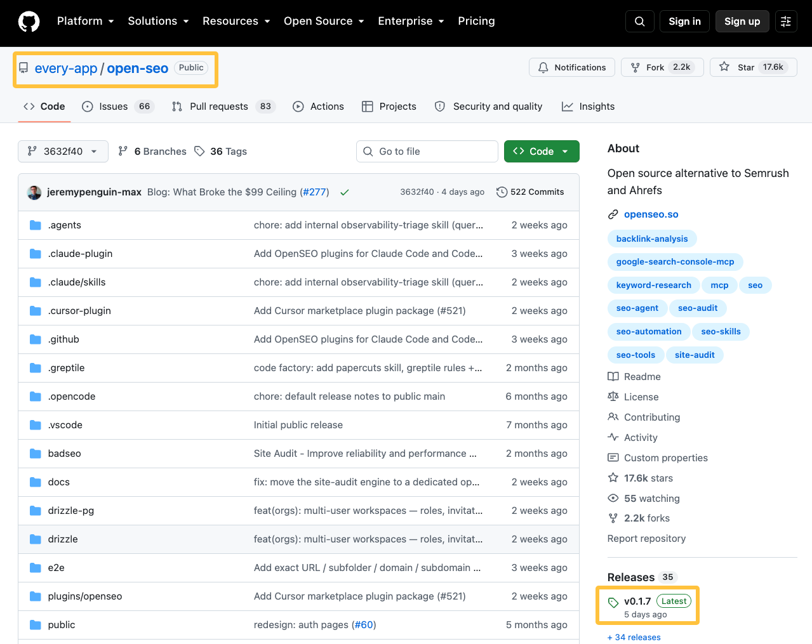Click the folder icon for e2e
The height and width of the screenshot is (644, 812).
pos(36,568)
